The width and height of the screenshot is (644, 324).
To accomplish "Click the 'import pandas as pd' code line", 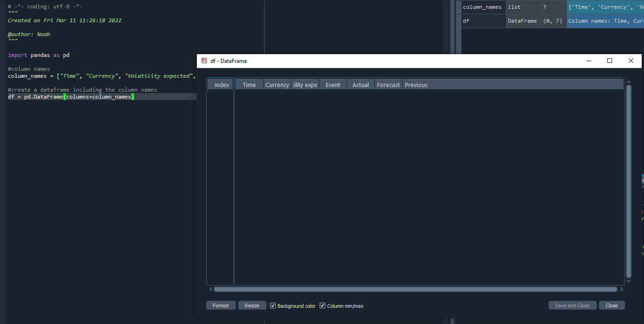I will pyautogui.click(x=39, y=55).
